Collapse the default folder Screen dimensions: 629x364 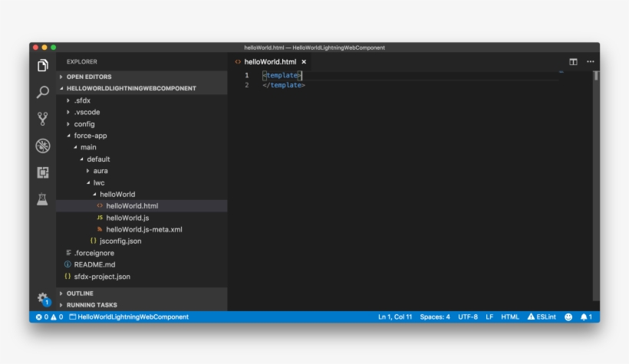point(142,159)
